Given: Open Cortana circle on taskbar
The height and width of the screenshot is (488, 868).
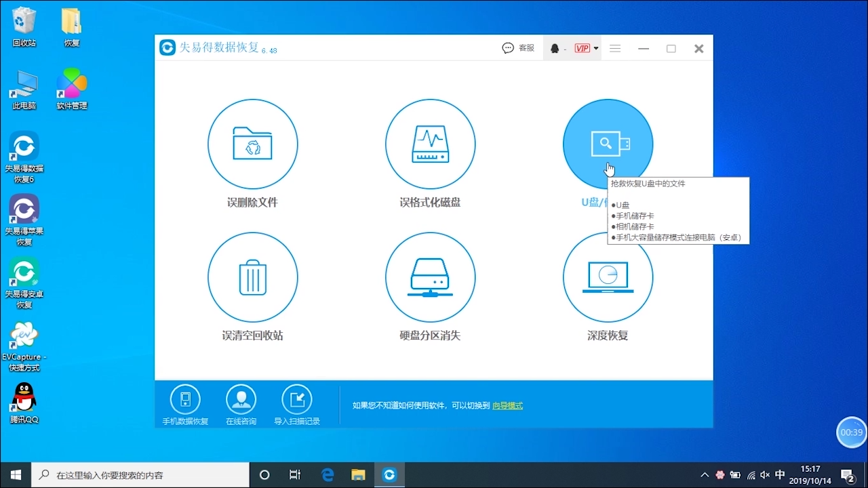Looking at the screenshot, I should point(264,474).
